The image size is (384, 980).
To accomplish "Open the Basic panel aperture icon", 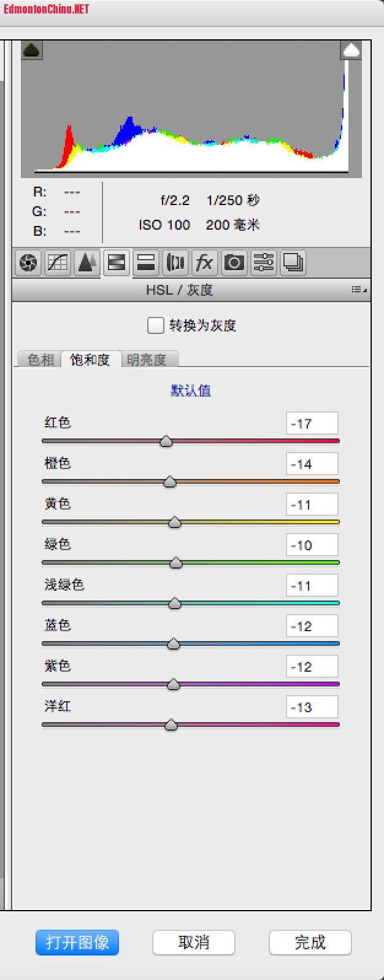I will tap(28, 263).
